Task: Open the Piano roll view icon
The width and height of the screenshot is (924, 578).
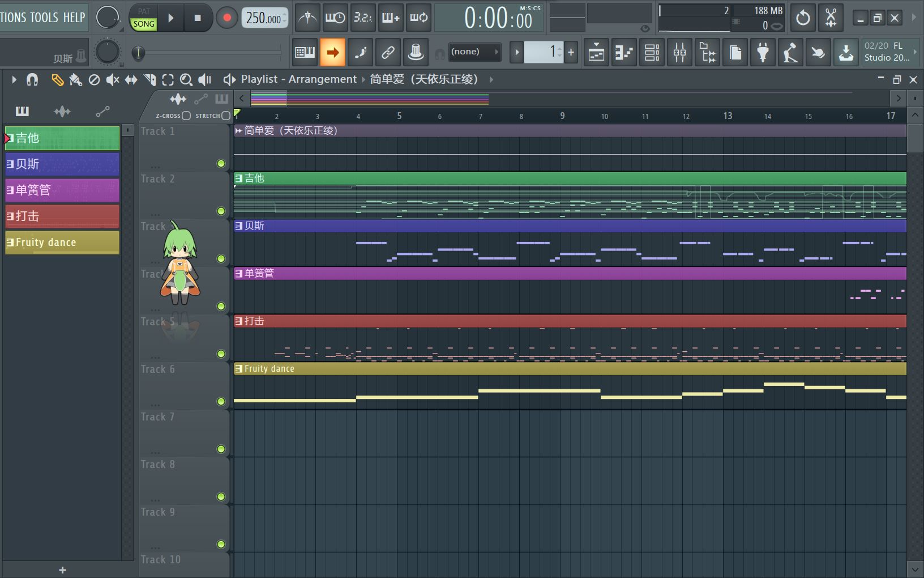Action: pyautogui.click(x=624, y=53)
